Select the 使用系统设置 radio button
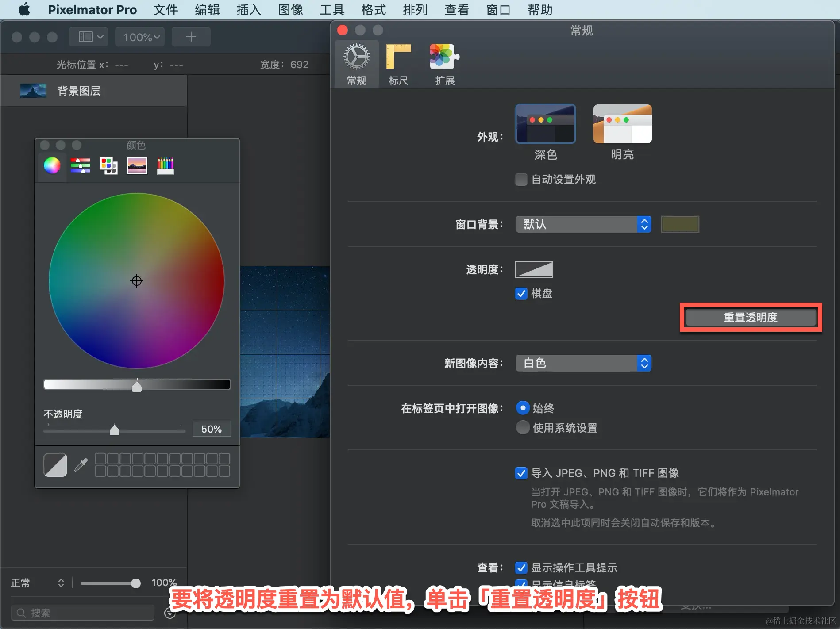Screen dimensions: 840x629 pos(523,428)
